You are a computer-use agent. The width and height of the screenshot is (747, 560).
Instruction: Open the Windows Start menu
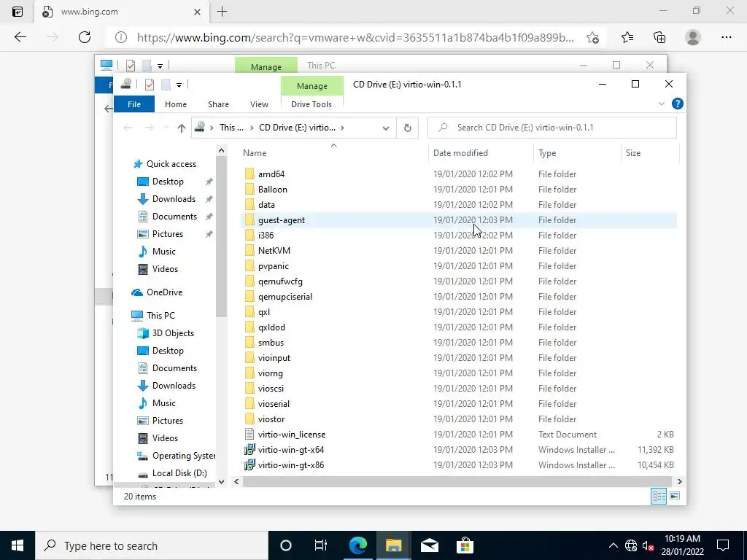18,545
